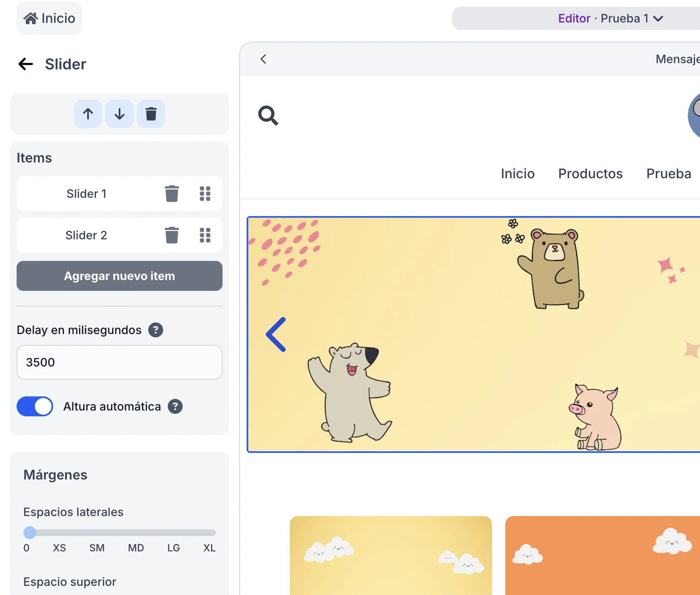700x595 pixels.
Task: Click the back chevron in preview header
Action: pyautogui.click(x=263, y=59)
